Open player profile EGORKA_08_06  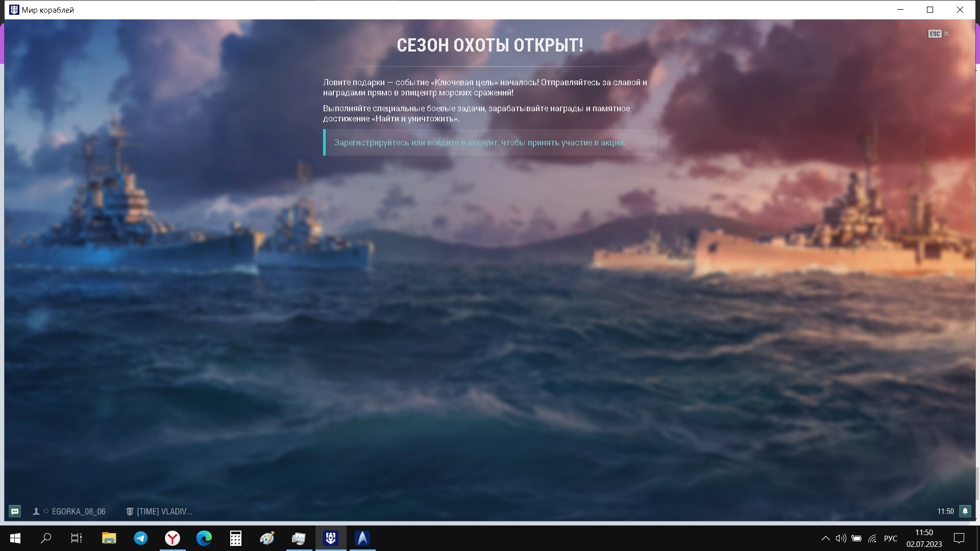click(x=79, y=511)
